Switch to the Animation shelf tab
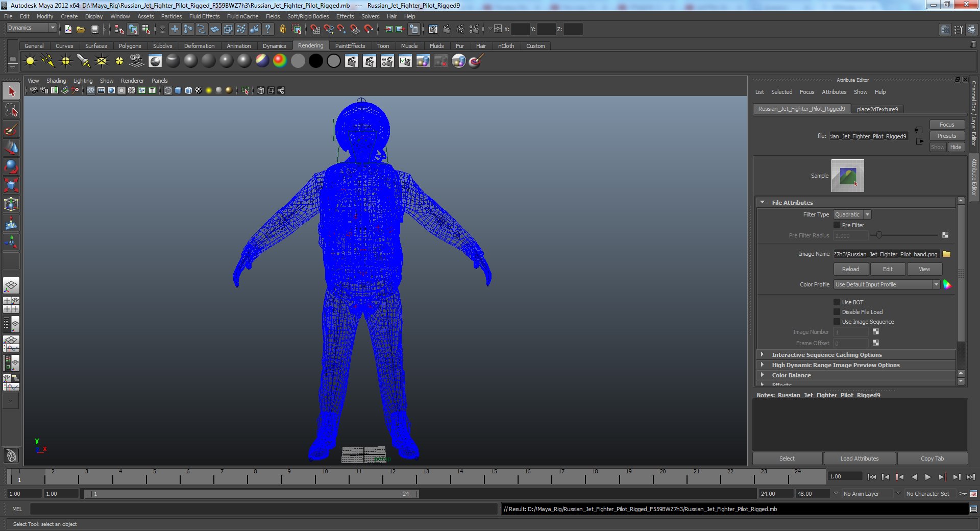 [238, 46]
